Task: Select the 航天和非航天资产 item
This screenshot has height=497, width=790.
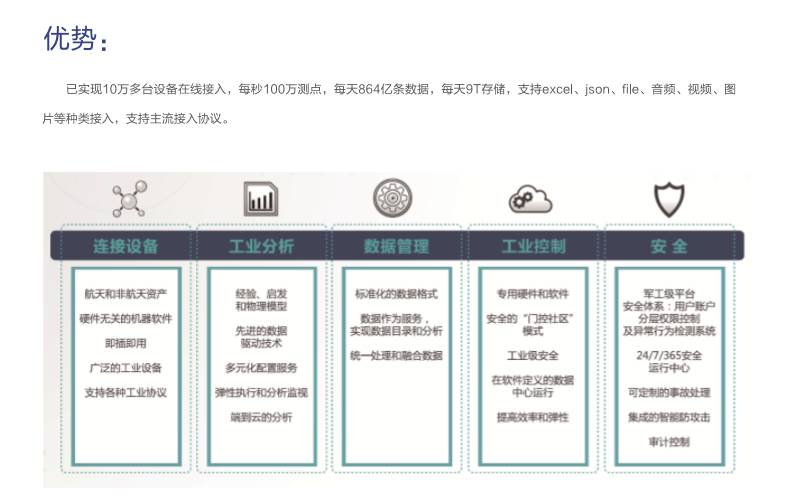Action: 126,294
